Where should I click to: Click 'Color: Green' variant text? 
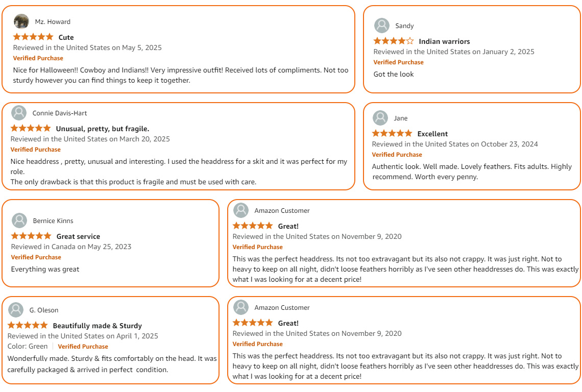[28, 347]
